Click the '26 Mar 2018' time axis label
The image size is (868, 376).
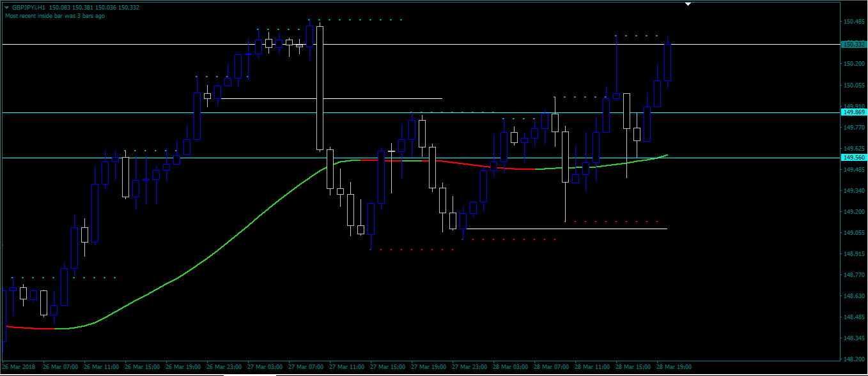(19, 367)
